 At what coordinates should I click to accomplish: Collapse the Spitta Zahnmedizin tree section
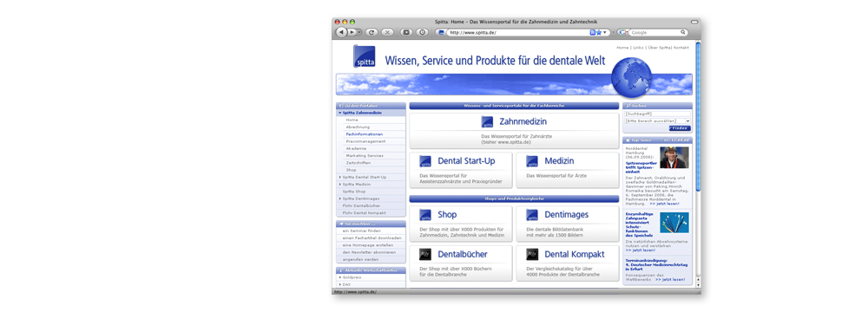[x=340, y=113]
